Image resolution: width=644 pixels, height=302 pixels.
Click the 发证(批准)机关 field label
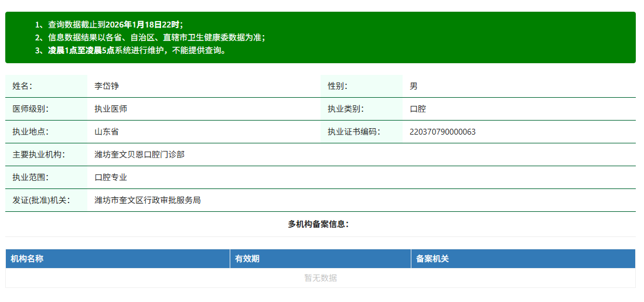point(41,200)
